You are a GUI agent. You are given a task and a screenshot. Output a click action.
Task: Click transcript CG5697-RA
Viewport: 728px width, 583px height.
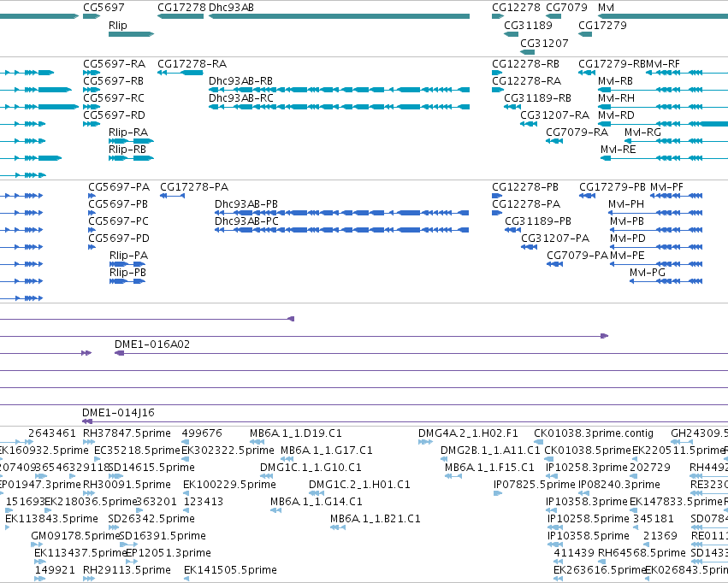[x=92, y=73]
